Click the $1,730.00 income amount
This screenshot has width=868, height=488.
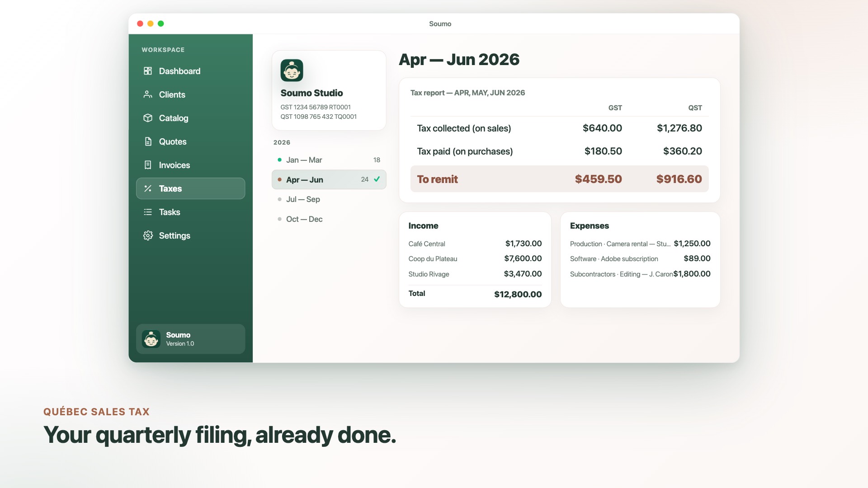[x=523, y=244]
